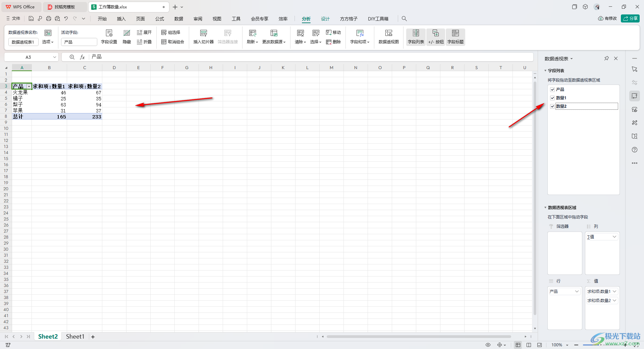Toggle the eye reading mode icon in status bar
The width and height of the screenshot is (644, 349).
pyautogui.click(x=488, y=345)
